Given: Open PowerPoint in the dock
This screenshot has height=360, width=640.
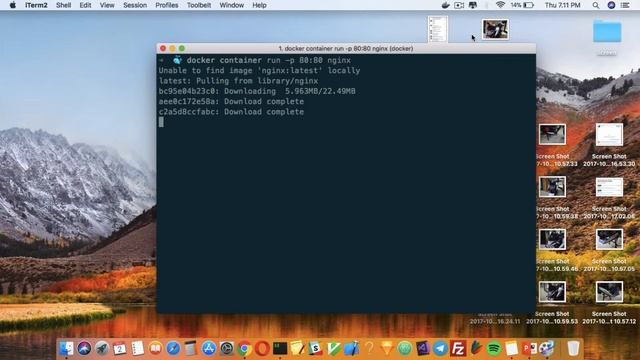Looking at the screenshot, I should tap(529, 348).
